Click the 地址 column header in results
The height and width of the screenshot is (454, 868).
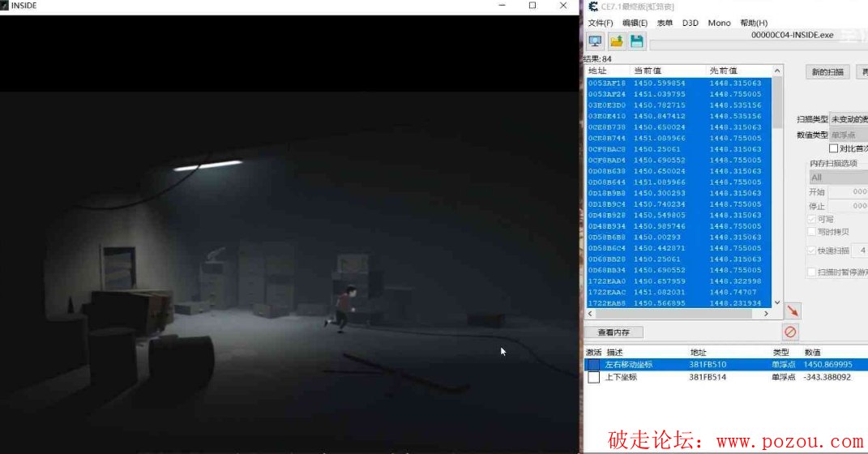click(x=607, y=71)
